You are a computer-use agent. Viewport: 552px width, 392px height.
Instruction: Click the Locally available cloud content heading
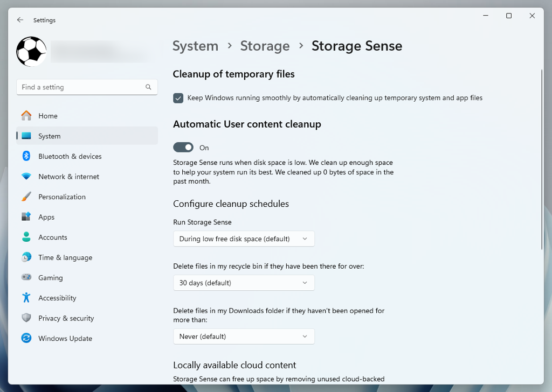pyautogui.click(x=234, y=365)
